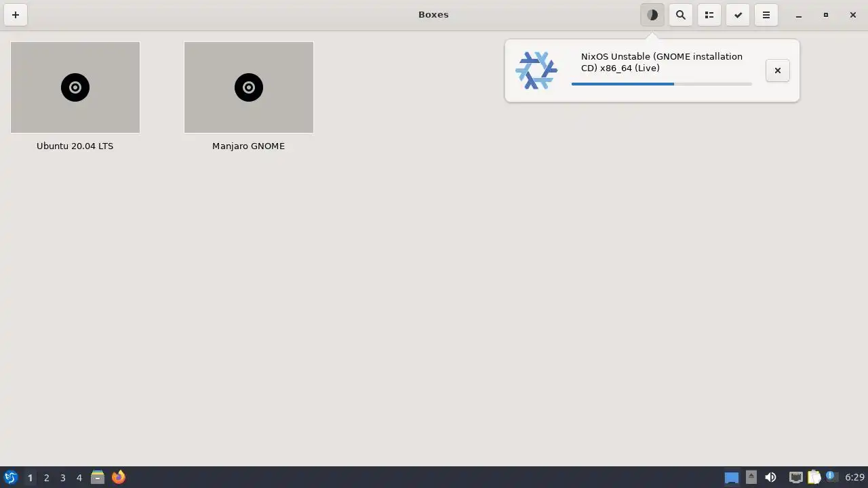Toggle the downloads progress popover button
Image resolution: width=868 pixels, height=488 pixels.
click(x=652, y=15)
